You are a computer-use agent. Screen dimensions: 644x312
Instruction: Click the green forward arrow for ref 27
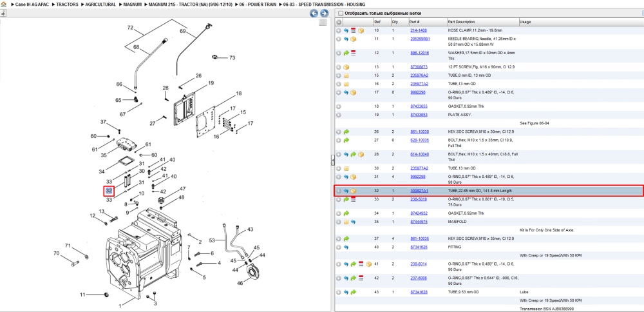pyautogui.click(x=346, y=140)
